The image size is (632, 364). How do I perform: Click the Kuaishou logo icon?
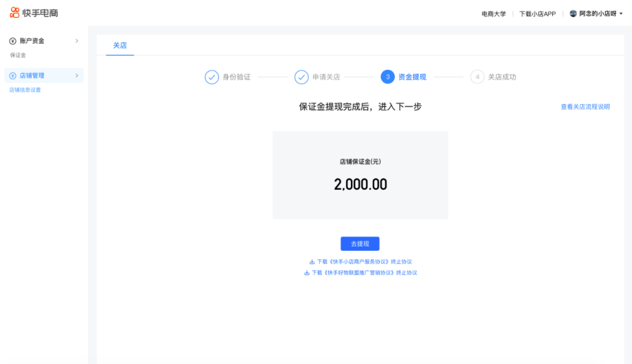15,13
